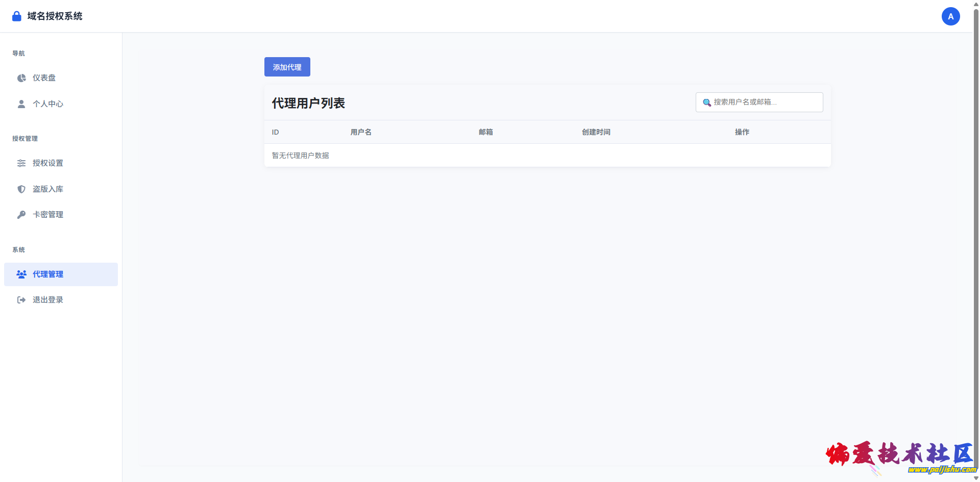
Task: Click the logout arrow icon
Action: (21, 300)
